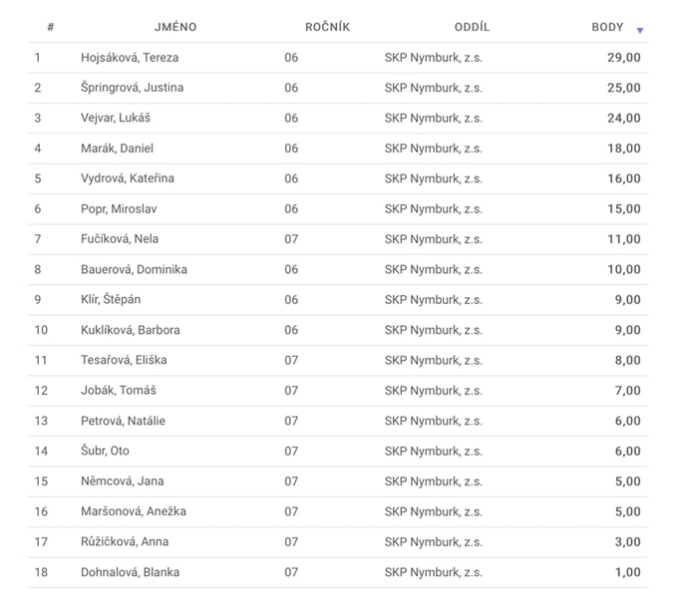Viewport: 678px width, 616px height.
Task: Click the name Vejvar, Lukáš
Action: [x=116, y=118]
